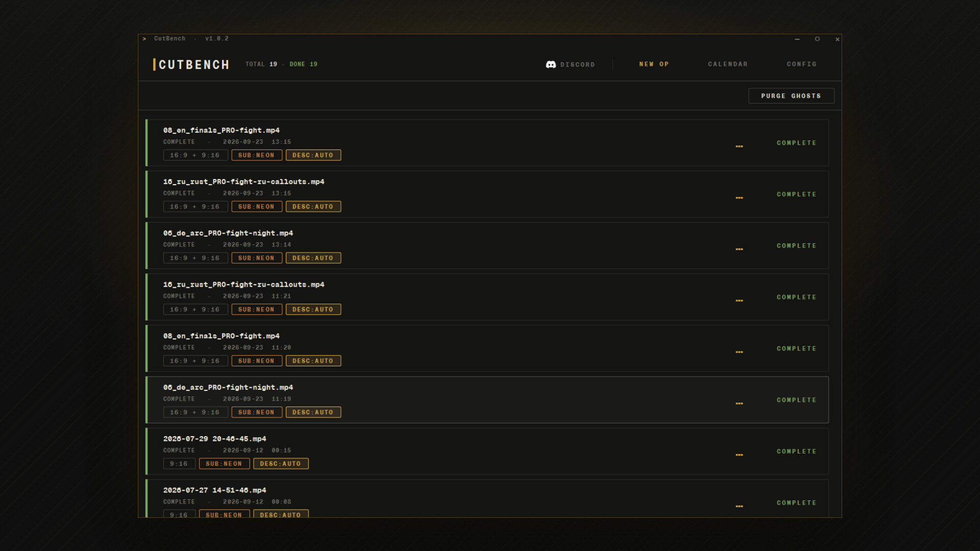Click SUB:NEON tag on 08_en_finals 13:15 row

[257, 155]
